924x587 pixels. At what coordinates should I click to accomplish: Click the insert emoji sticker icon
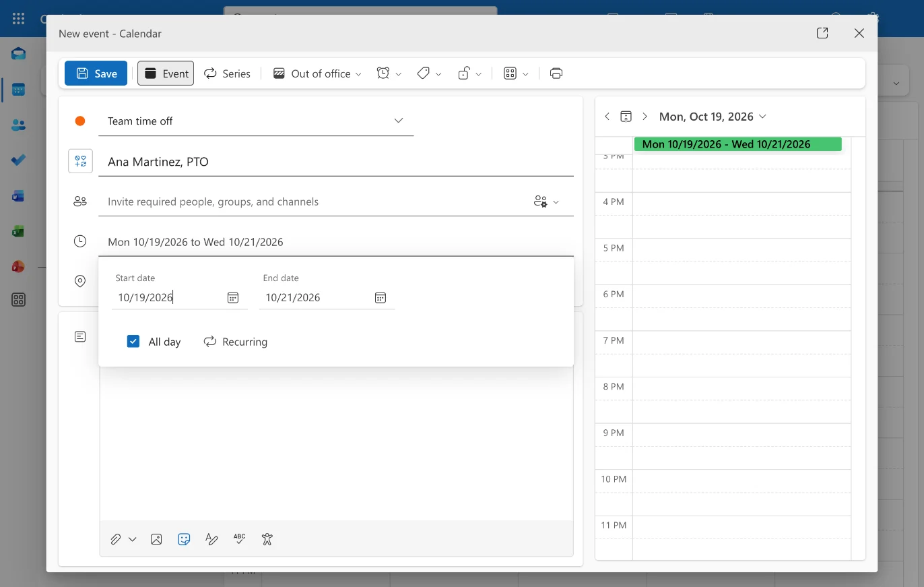tap(184, 539)
